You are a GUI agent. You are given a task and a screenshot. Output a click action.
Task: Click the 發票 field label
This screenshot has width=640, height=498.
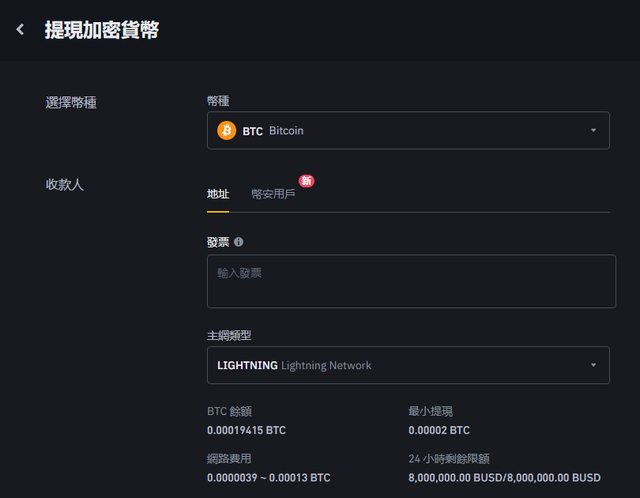[218, 242]
